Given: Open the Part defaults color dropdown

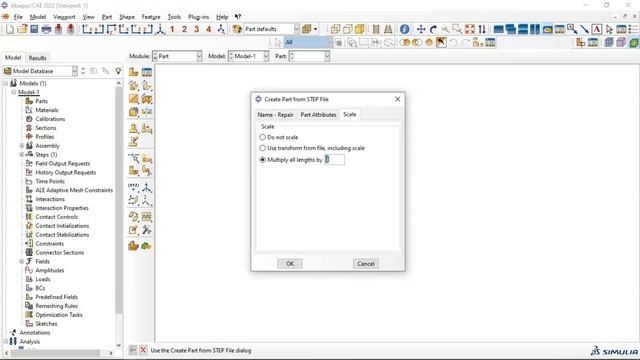Looking at the screenshot, I should click(297, 29).
